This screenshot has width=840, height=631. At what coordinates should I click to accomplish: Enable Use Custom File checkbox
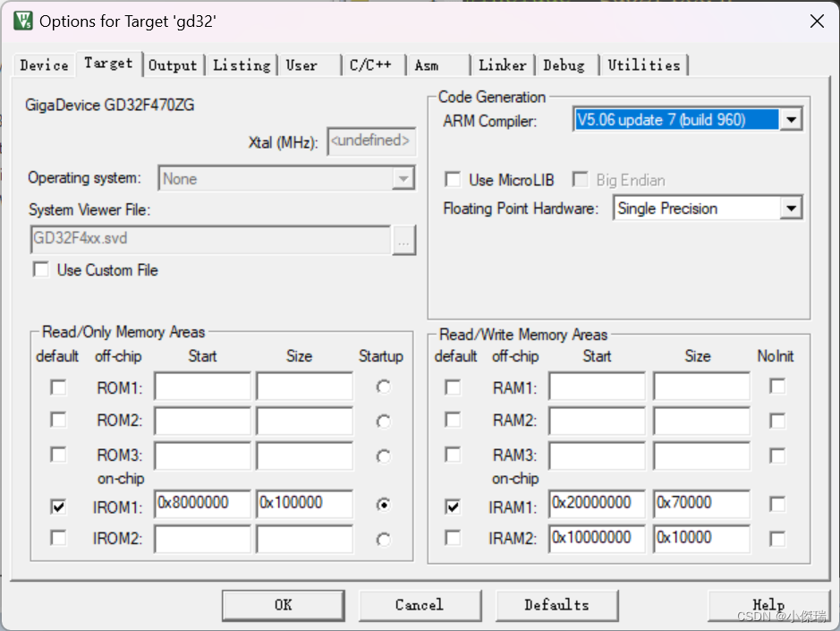coord(41,269)
